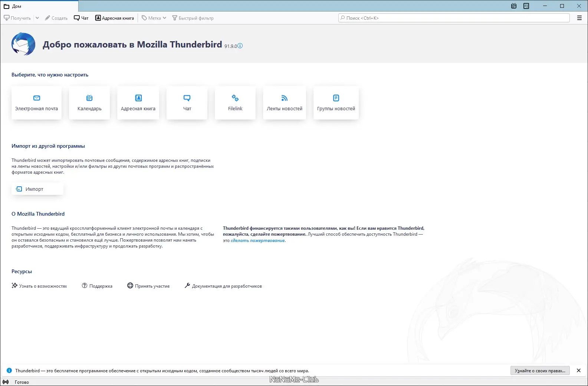The height and width of the screenshot is (386, 588).
Task: Set up Календарь card
Action: pos(89,103)
